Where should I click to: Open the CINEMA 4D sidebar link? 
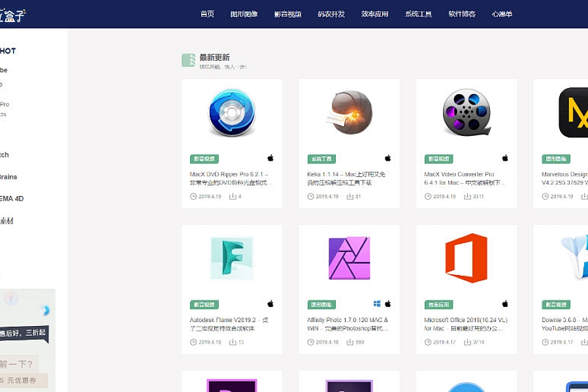(x=12, y=199)
